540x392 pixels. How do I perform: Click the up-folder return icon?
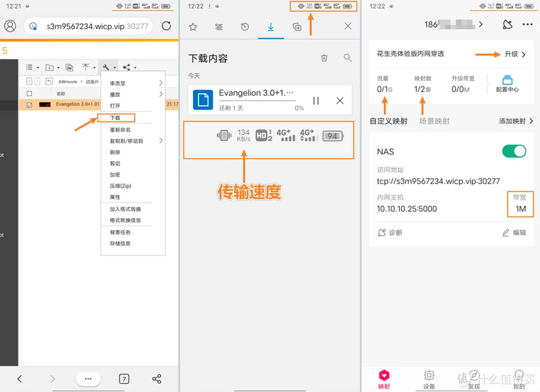(x=49, y=82)
